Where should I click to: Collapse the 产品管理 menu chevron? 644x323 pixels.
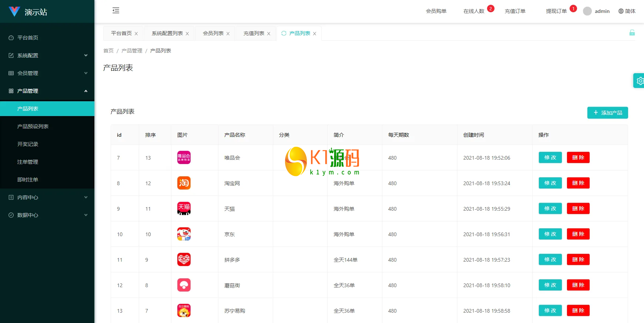click(x=86, y=91)
